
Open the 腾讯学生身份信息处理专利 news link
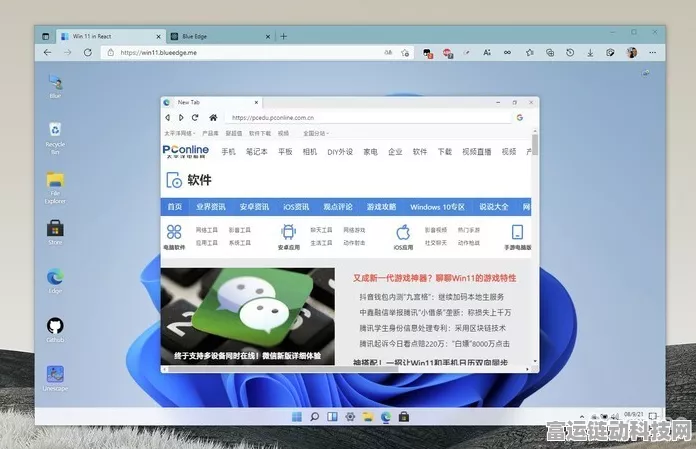coord(432,328)
